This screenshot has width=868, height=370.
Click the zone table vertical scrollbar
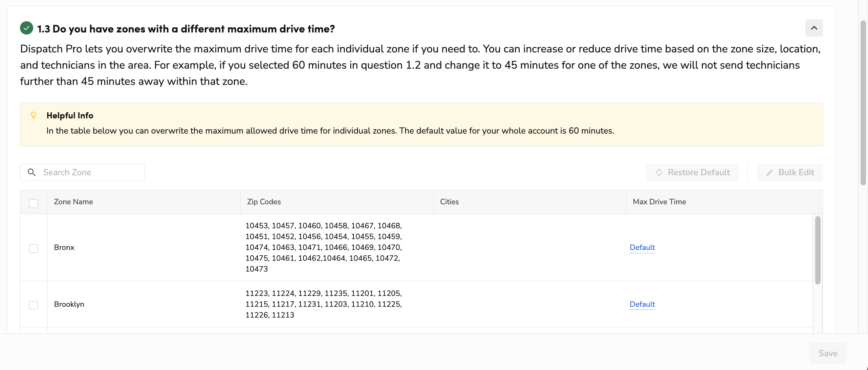click(x=818, y=250)
